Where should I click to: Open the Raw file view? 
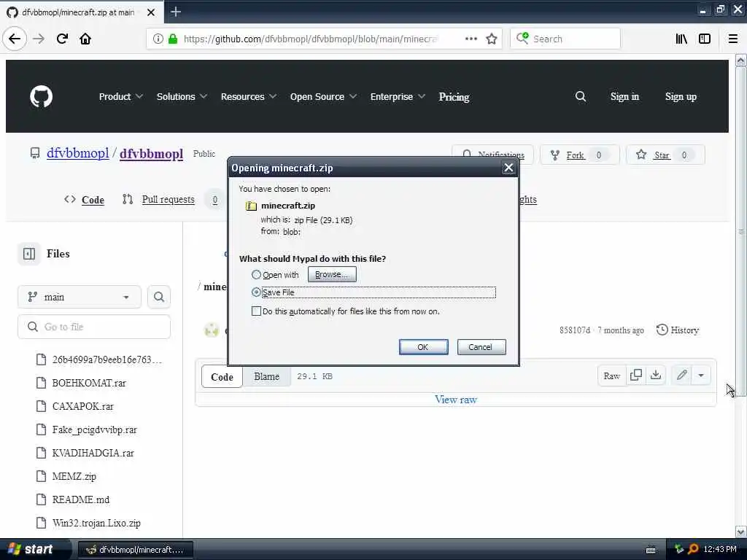tap(612, 376)
